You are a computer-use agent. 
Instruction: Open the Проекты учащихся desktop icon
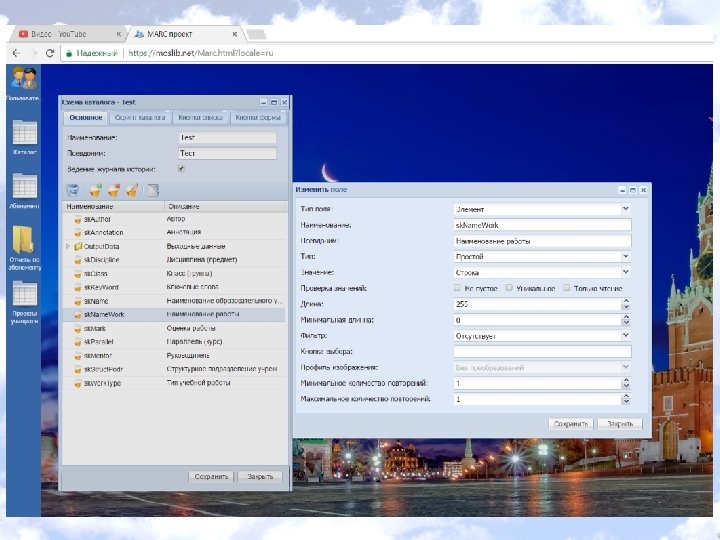(24, 294)
